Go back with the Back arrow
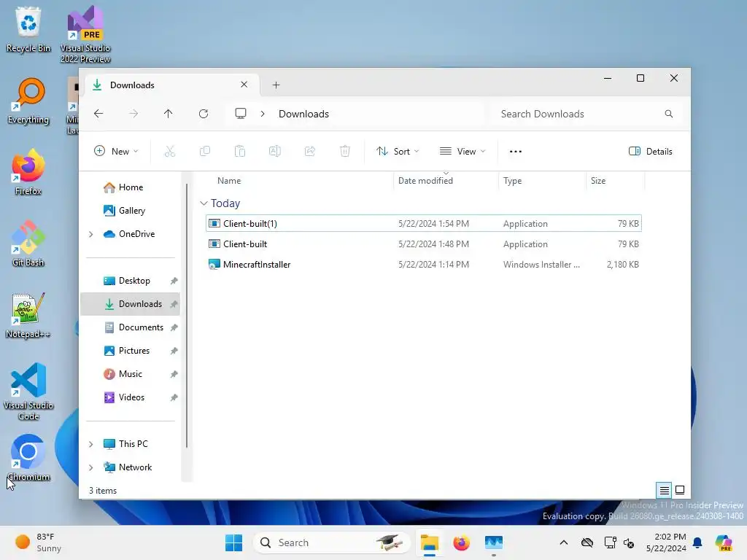The image size is (747, 560). tap(98, 114)
